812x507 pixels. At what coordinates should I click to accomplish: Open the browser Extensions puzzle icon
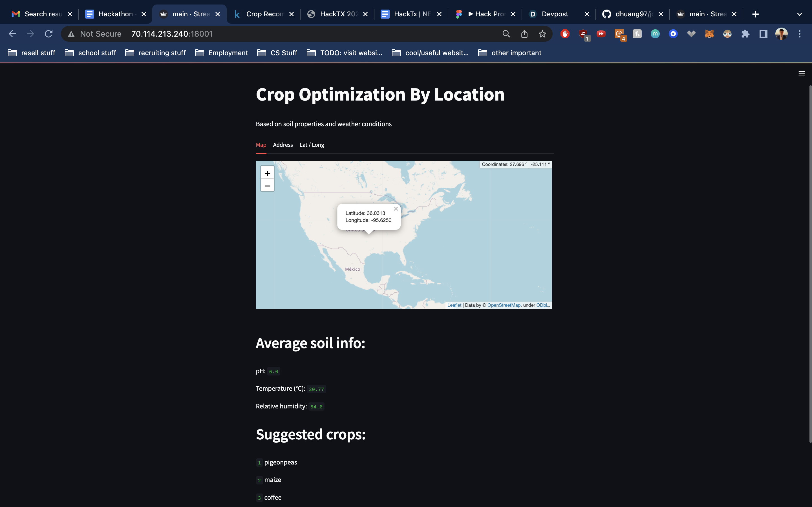tap(745, 34)
